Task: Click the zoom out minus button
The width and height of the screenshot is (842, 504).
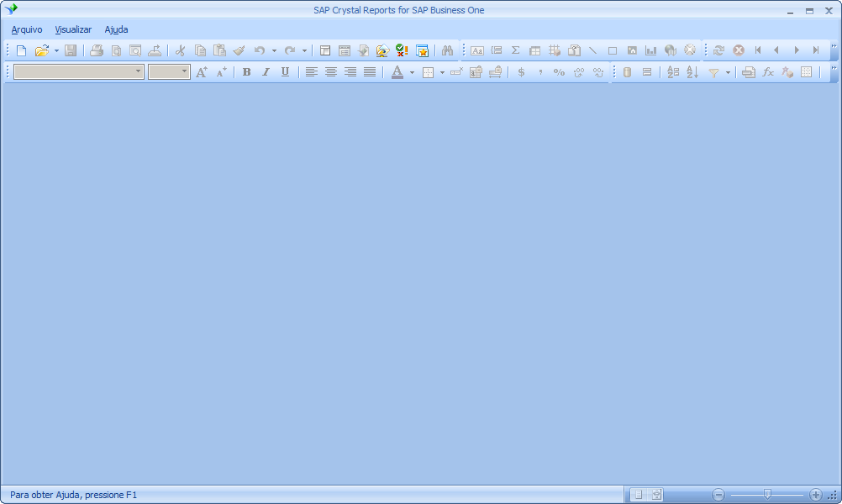Action: 718,495
